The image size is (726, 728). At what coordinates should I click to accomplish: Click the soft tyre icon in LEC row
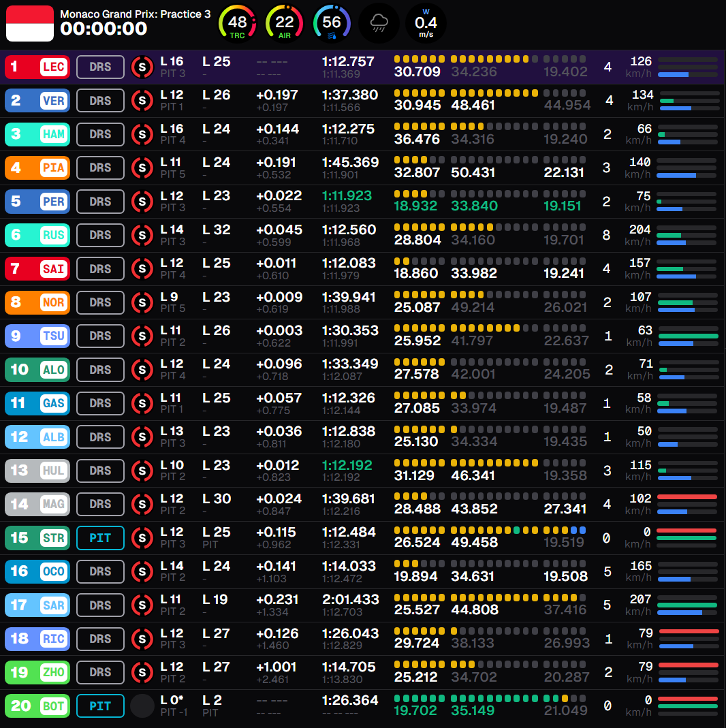pos(142,67)
